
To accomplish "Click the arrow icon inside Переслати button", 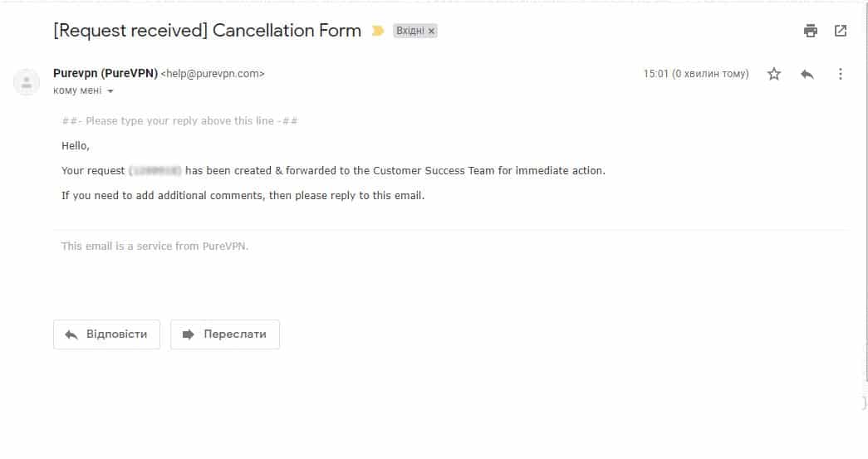I will [x=189, y=334].
